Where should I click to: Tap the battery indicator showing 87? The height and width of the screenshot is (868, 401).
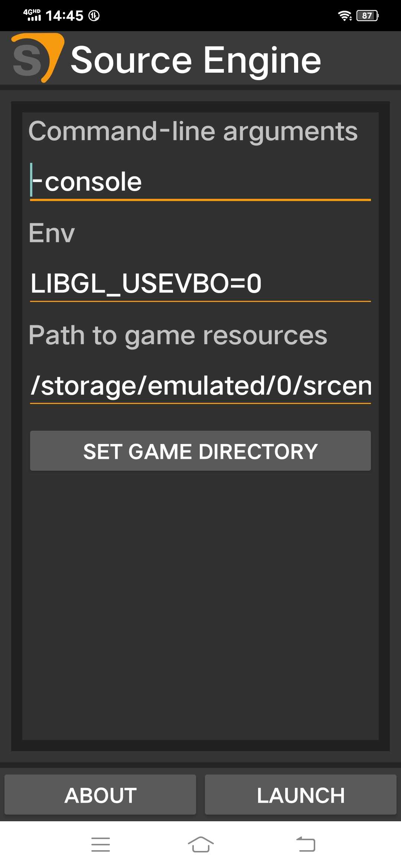(367, 16)
